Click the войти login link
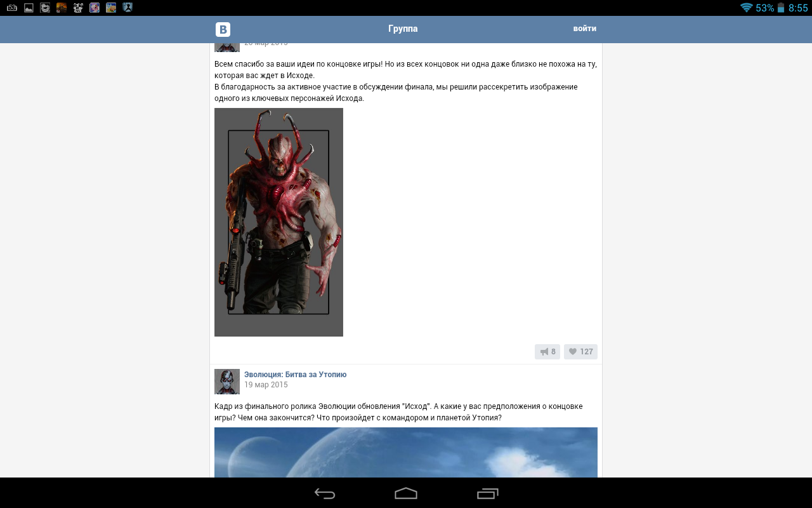The width and height of the screenshot is (812, 508). point(584,29)
